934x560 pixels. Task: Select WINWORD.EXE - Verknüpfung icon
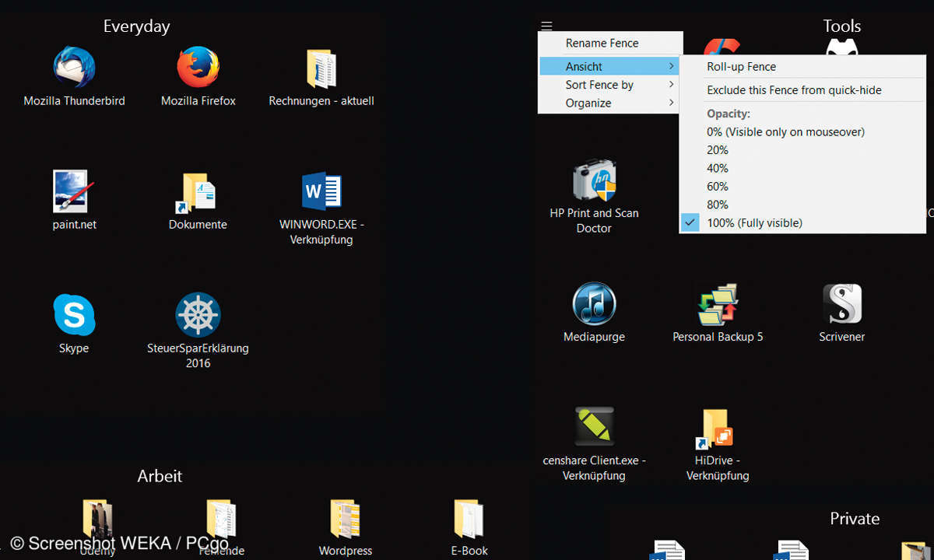pos(321,192)
